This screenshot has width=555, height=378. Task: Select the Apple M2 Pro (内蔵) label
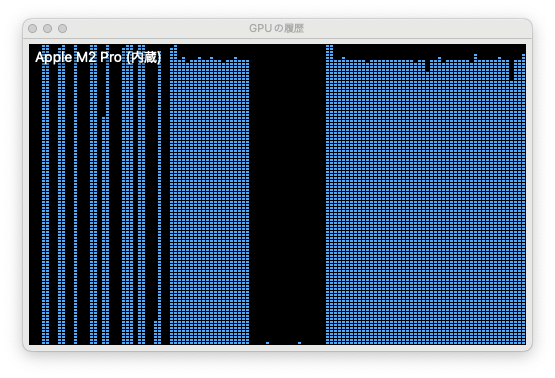(98, 57)
